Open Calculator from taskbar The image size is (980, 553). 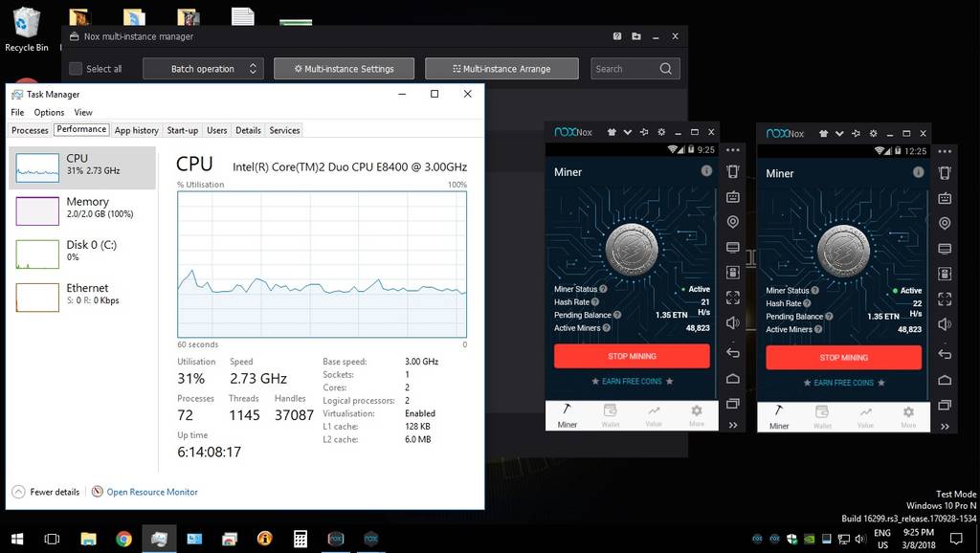click(x=300, y=539)
